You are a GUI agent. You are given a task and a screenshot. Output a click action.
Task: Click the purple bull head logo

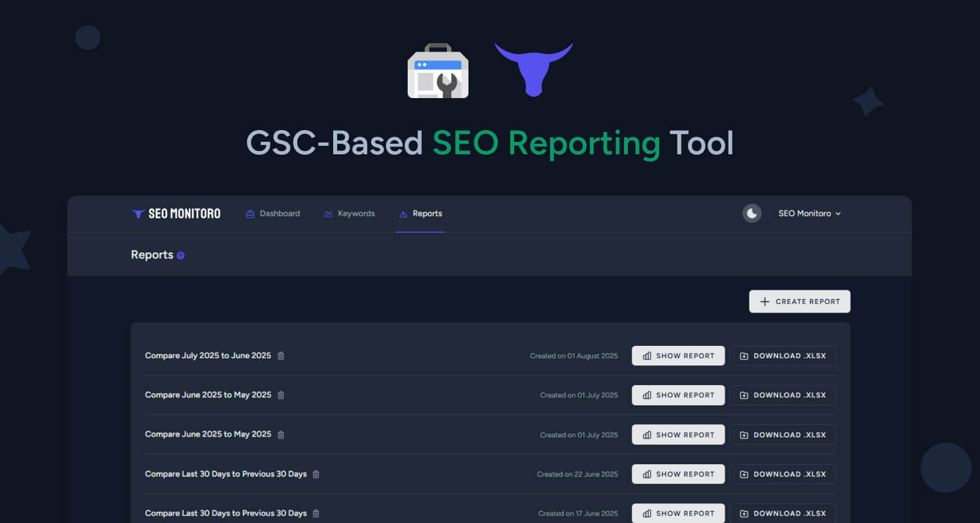coord(534,69)
